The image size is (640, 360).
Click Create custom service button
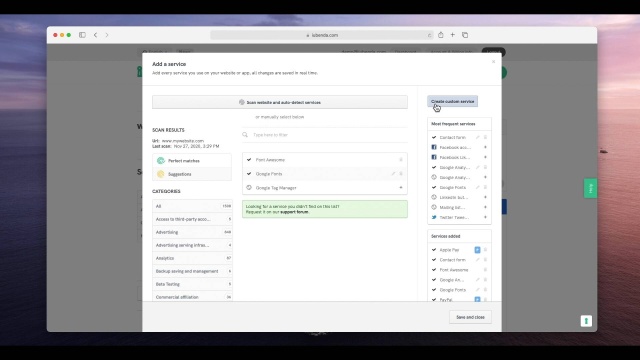pos(452,101)
